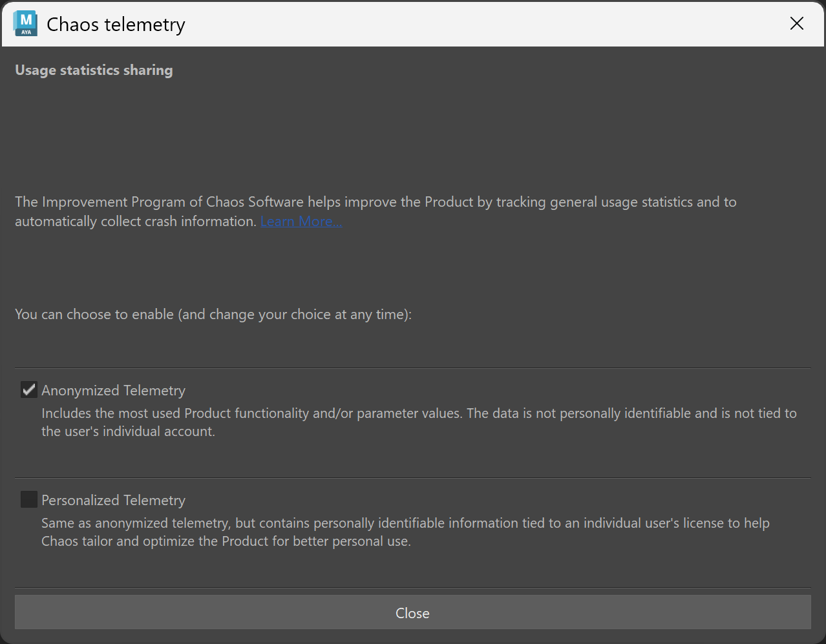Uncheck the Anonymized Telemetry checkbox
Image resolution: width=826 pixels, height=644 pixels.
coord(28,390)
